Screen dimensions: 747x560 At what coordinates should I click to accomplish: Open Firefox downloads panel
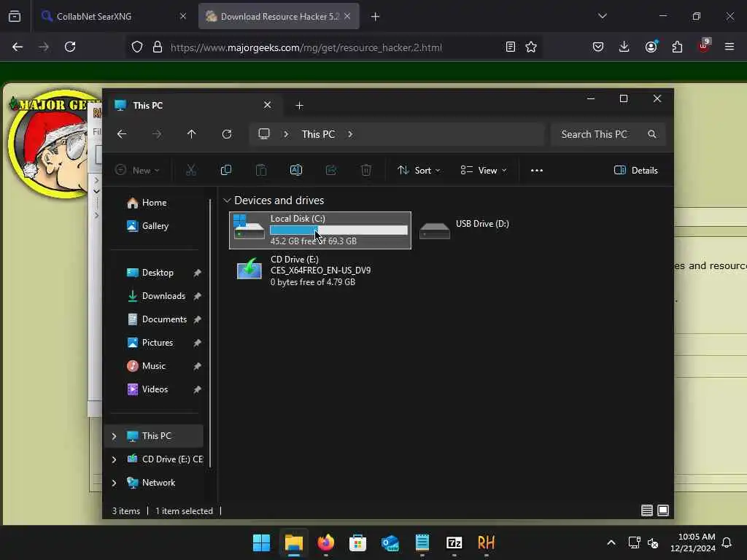tap(624, 47)
